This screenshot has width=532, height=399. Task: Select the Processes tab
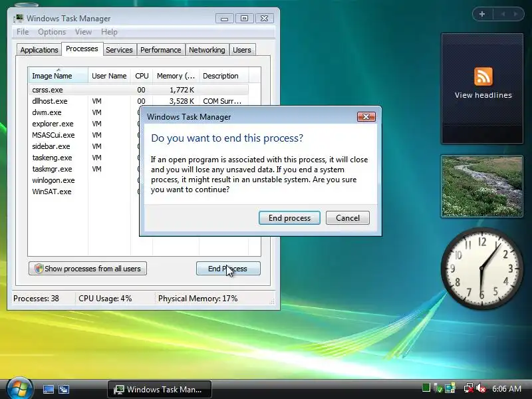(x=82, y=49)
